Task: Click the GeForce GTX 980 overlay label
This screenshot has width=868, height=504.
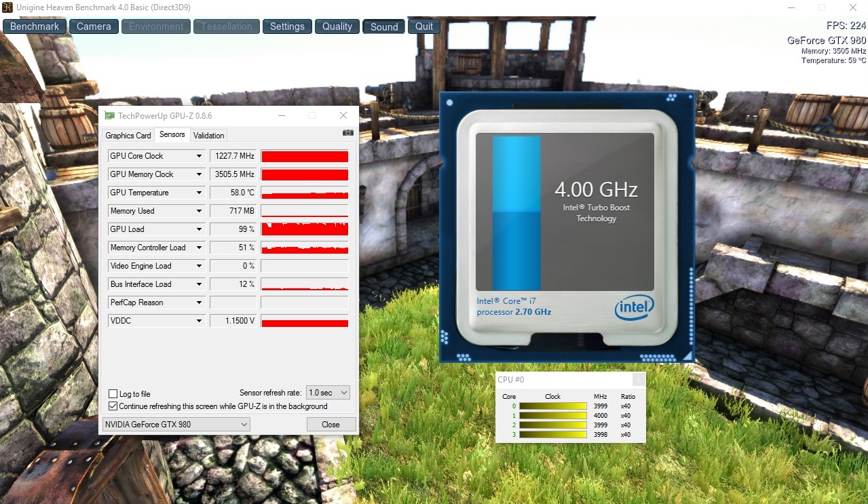Action: [827, 40]
